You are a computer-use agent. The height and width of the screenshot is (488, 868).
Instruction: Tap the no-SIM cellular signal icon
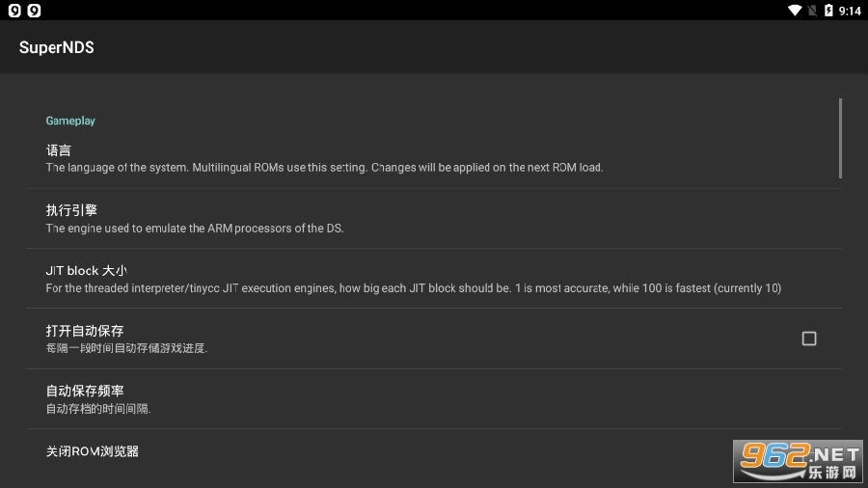(x=812, y=11)
